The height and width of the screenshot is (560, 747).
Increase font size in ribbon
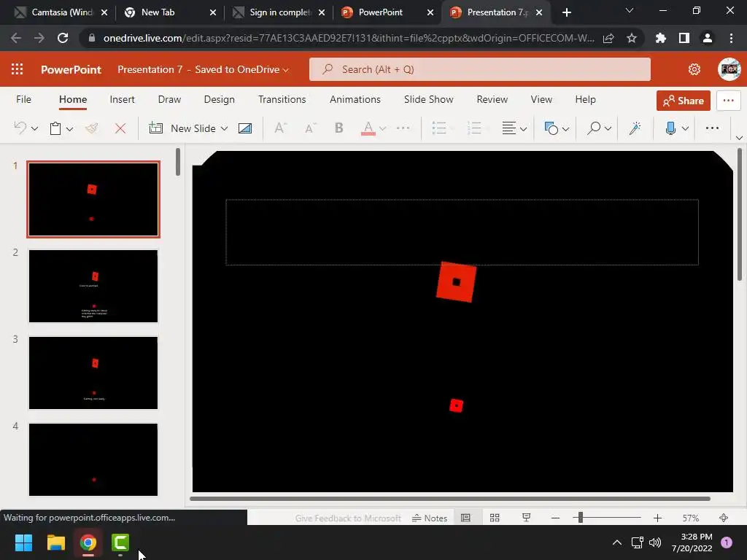coord(281,128)
